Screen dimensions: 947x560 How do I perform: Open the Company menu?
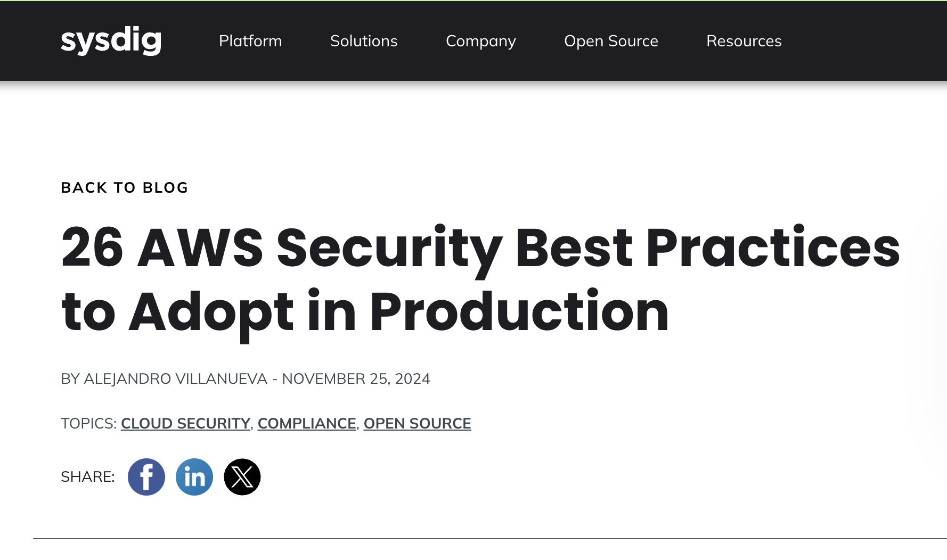click(481, 41)
